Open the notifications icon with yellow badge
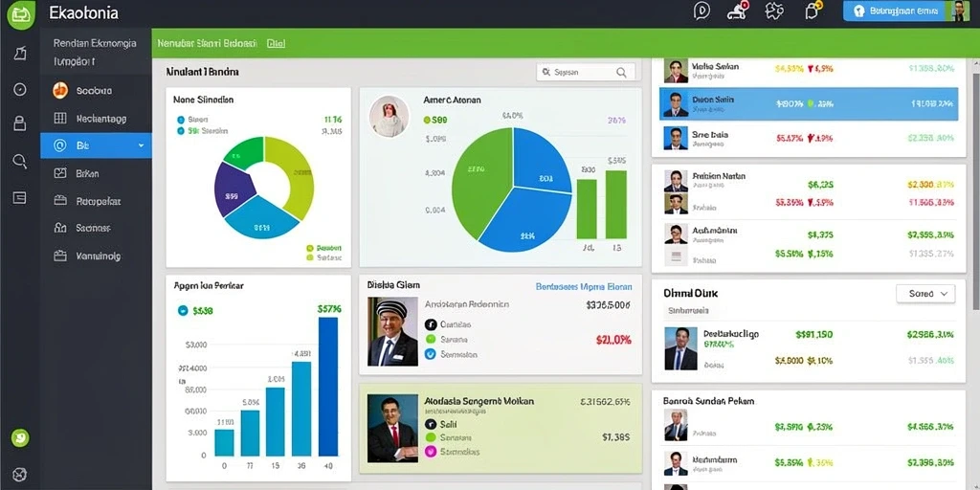Screen dimensions: 980x490 [813, 11]
